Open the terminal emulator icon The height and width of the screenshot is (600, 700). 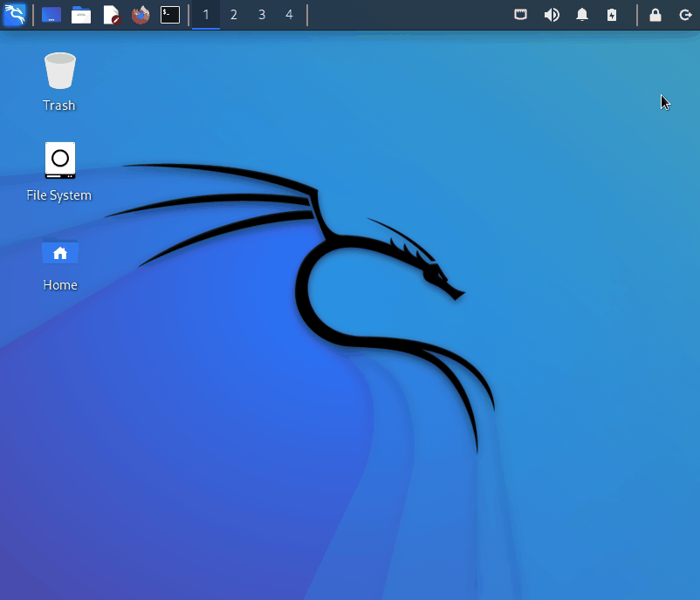pos(170,15)
